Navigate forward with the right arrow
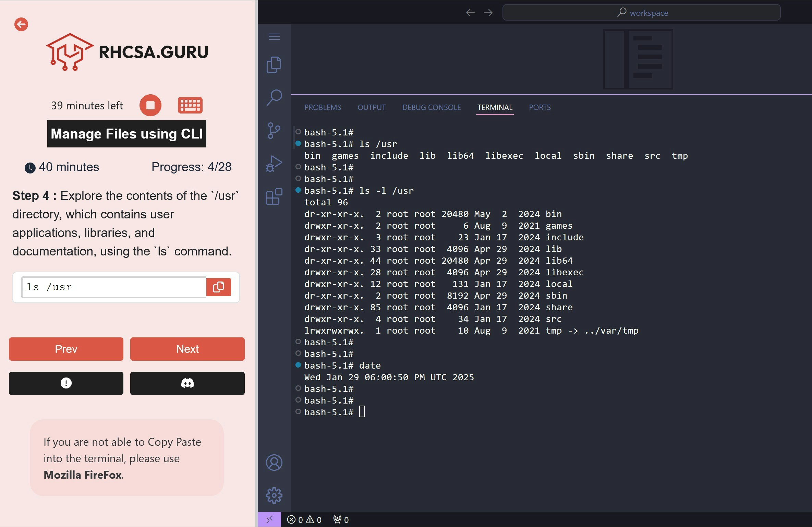The width and height of the screenshot is (812, 527). [x=488, y=13]
